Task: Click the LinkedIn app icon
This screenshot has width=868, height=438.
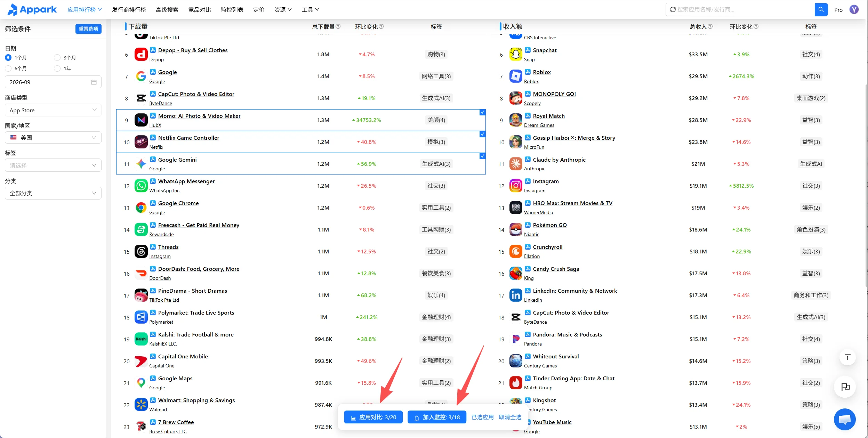Action: pos(516,295)
